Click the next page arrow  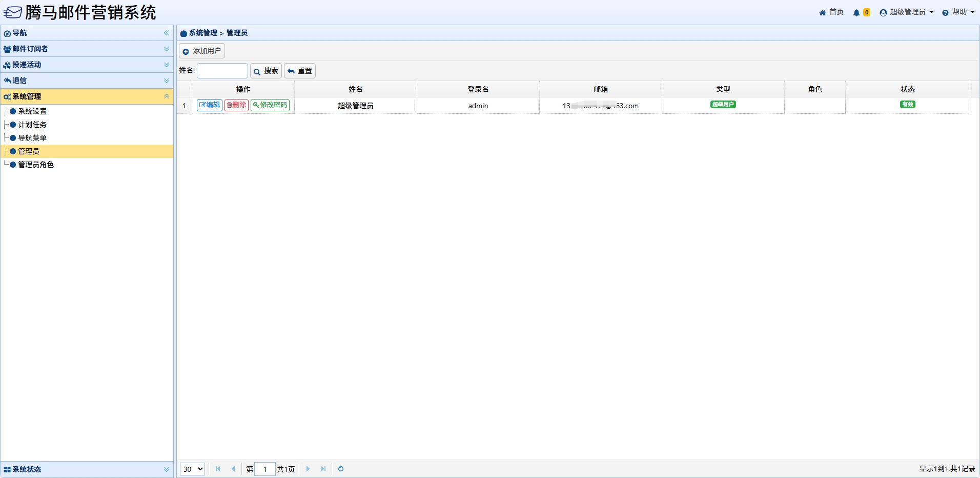point(308,469)
